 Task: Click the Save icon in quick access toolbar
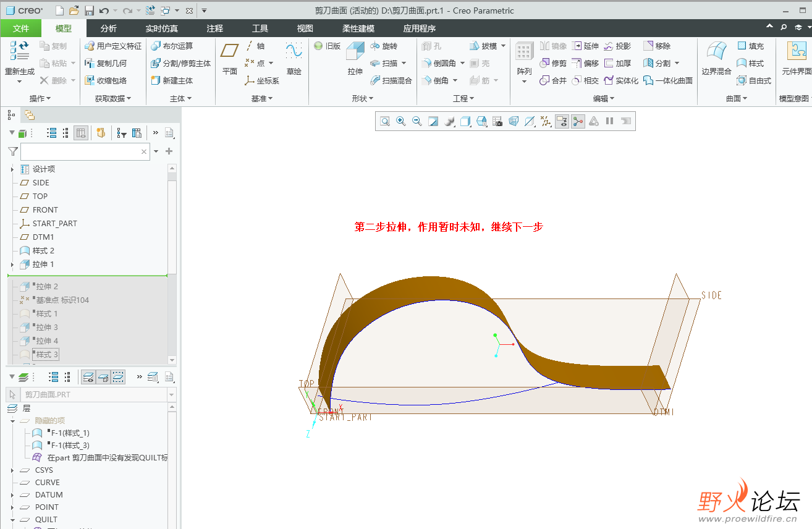89,11
